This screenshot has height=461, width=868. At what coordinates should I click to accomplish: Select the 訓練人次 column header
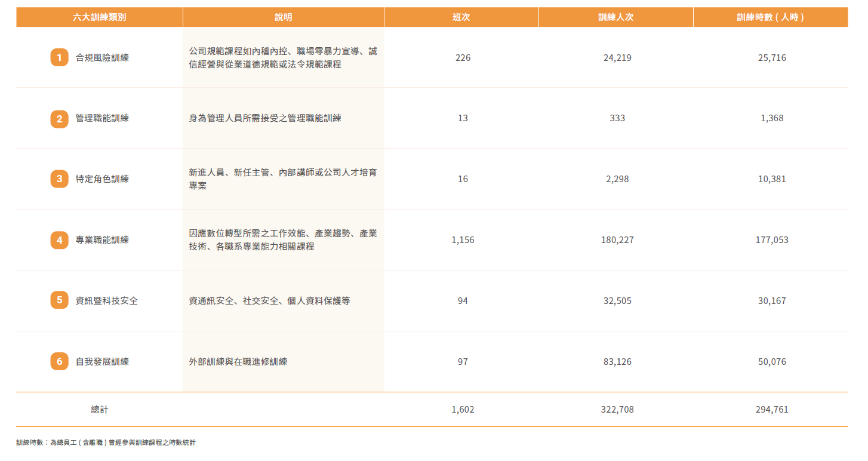[x=616, y=17]
